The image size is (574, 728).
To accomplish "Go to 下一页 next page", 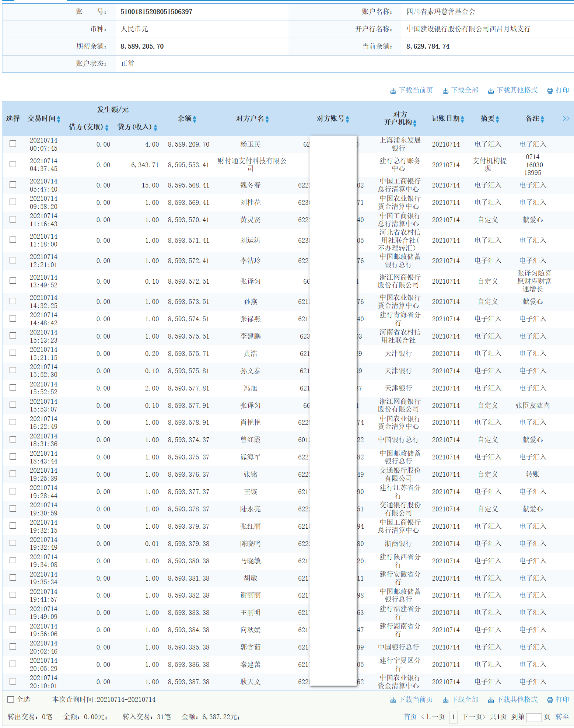I will 473,717.
